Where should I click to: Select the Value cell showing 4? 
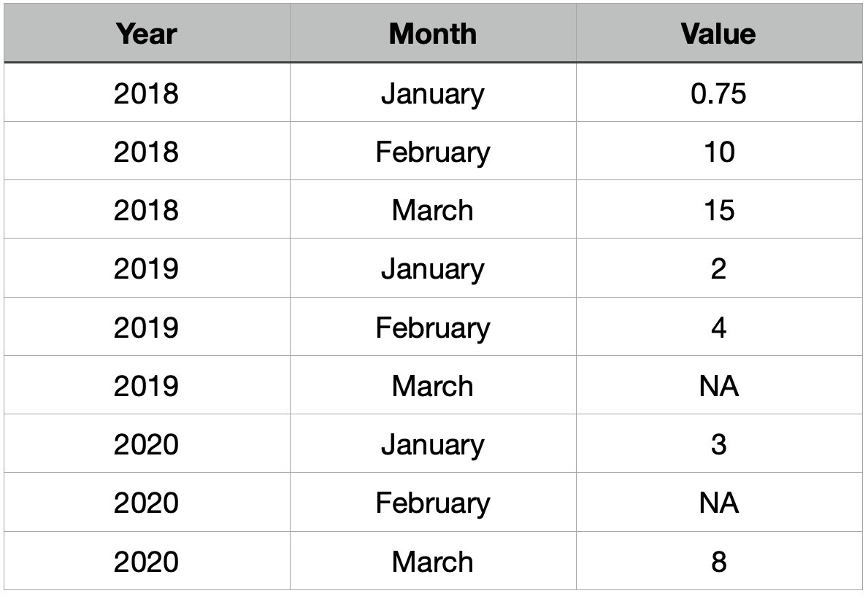(x=718, y=328)
